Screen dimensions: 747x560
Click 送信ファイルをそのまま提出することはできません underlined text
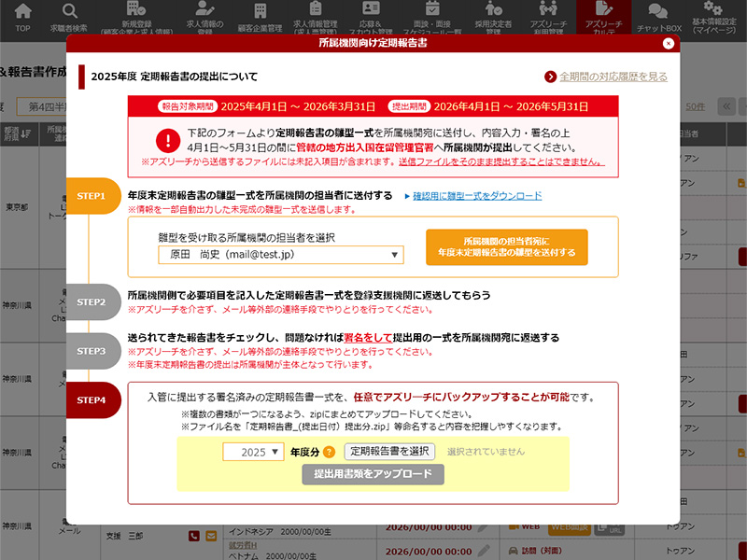tap(501, 161)
